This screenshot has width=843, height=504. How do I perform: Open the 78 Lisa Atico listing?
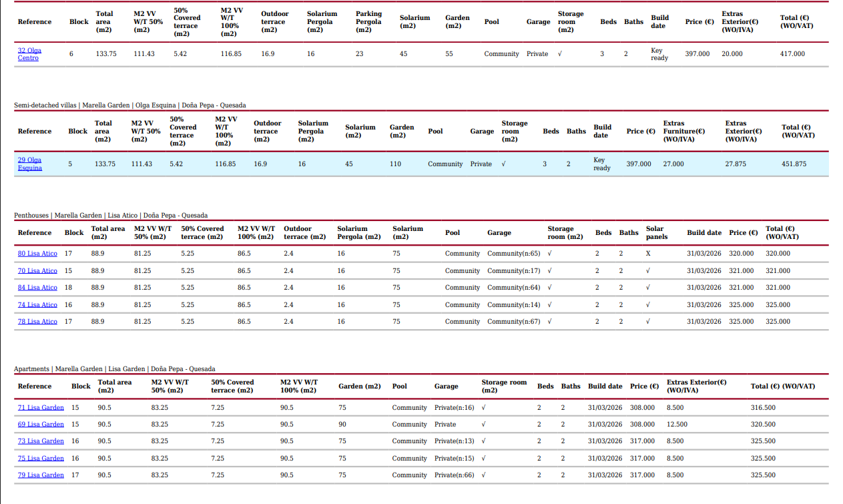(37, 322)
